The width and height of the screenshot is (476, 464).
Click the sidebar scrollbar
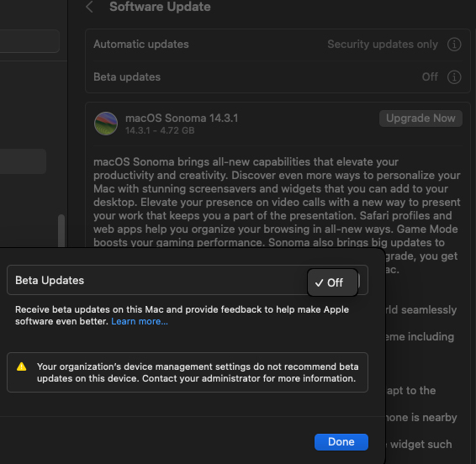(x=61, y=231)
